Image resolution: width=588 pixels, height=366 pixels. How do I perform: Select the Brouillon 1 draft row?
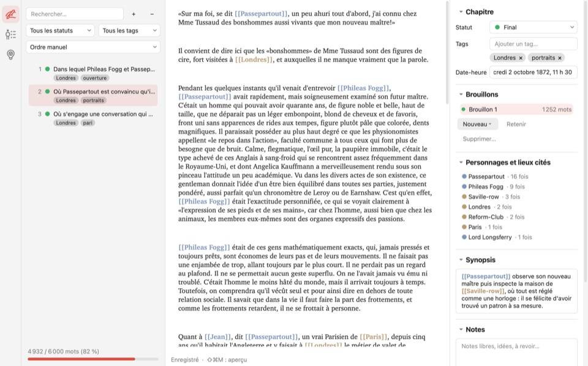pyautogui.click(x=516, y=110)
